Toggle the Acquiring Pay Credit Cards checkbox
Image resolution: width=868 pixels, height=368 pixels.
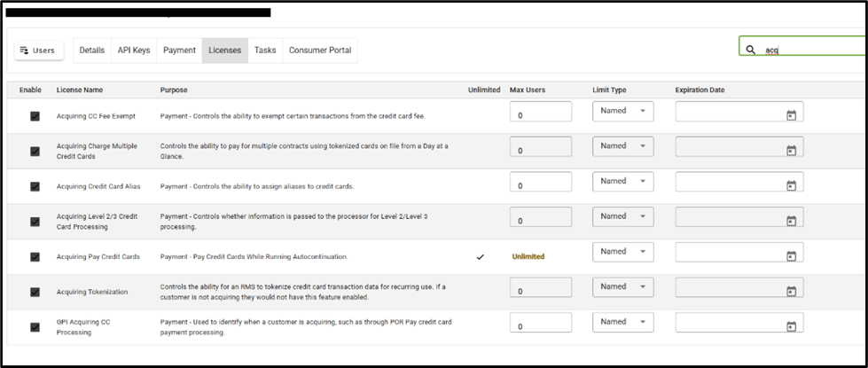pos(35,257)
